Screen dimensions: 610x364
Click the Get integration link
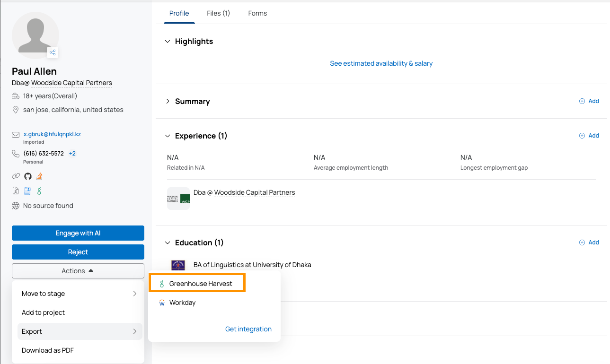pos(248,329)
